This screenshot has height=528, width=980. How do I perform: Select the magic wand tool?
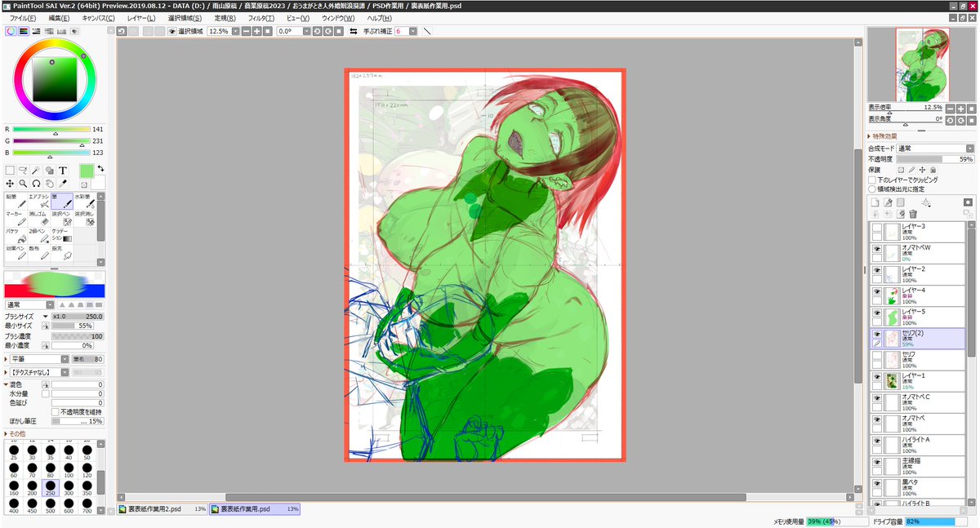[x=36, y=171]
